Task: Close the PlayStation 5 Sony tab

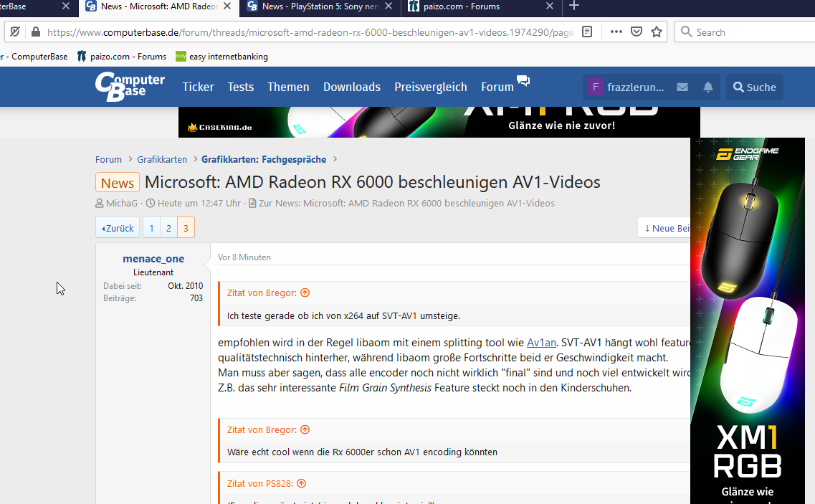Action: click(389, 6)
